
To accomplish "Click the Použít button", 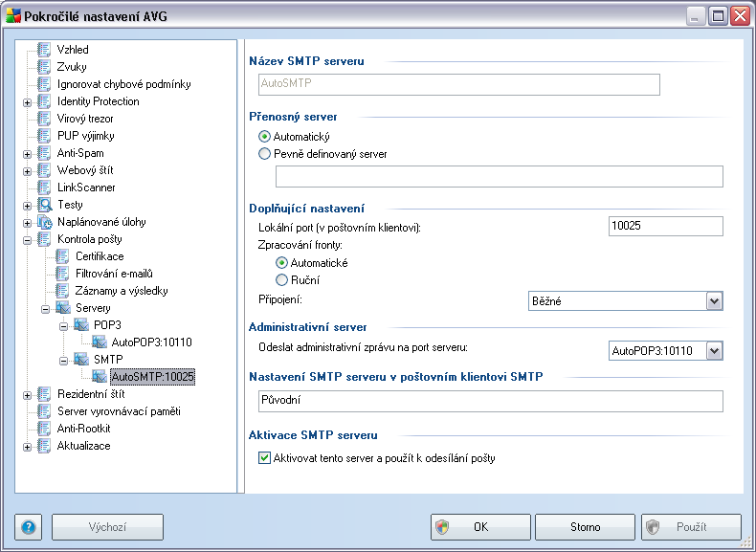I will (691, 527).
